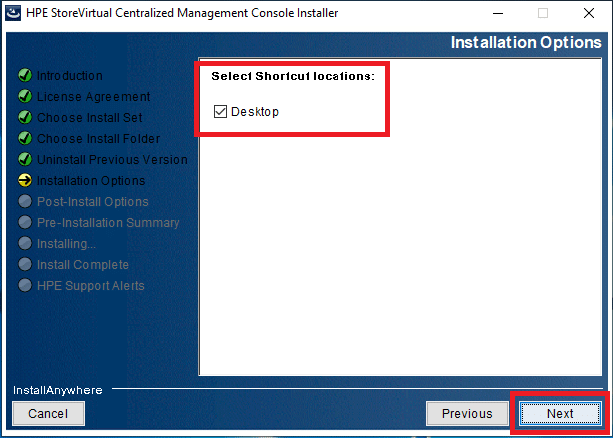613x438 pixels.
Task: Click the gray bullet beside Pre-Installation Summary
Action: point(25,223)
